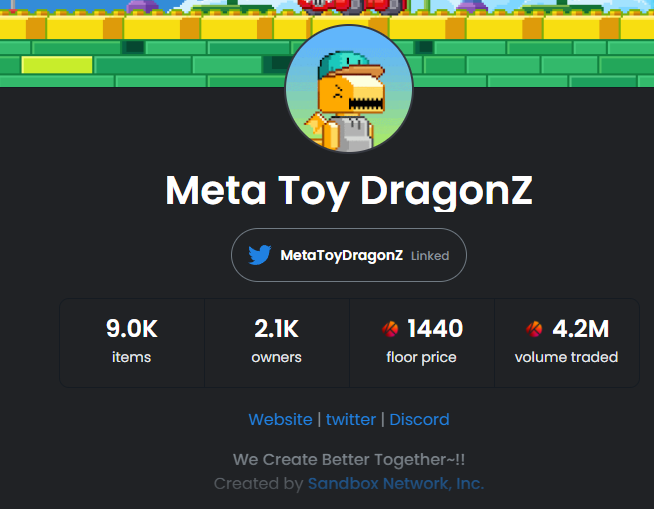Click the blue Twitter bird icon
654x509 pixels.
pos(259,255)
